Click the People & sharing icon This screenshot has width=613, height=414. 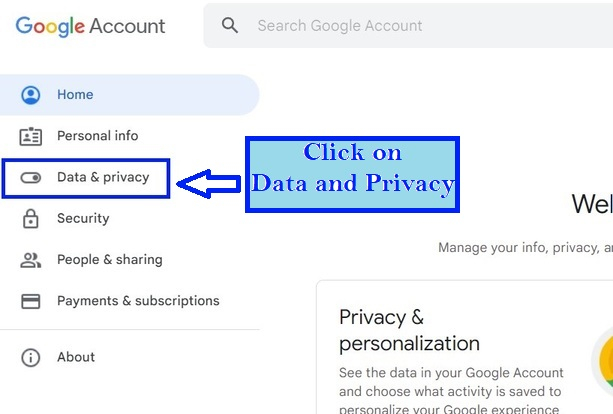pyautogui.click(x=31, y=260)
